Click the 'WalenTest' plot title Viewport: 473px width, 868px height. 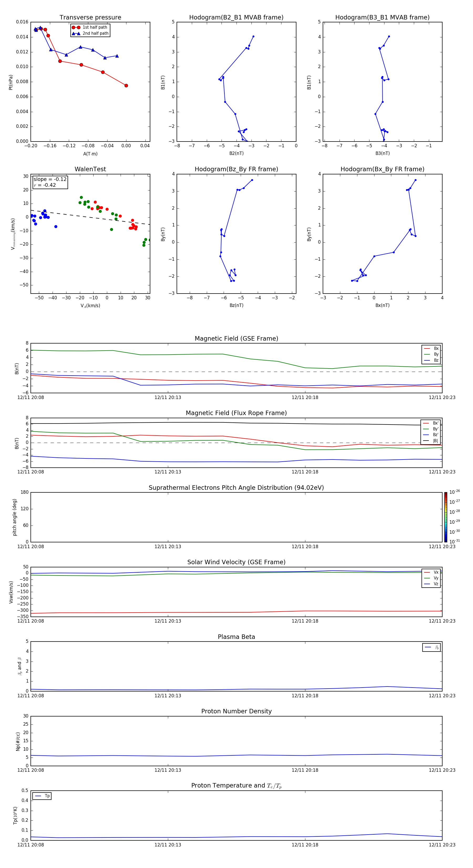point(90,169)
